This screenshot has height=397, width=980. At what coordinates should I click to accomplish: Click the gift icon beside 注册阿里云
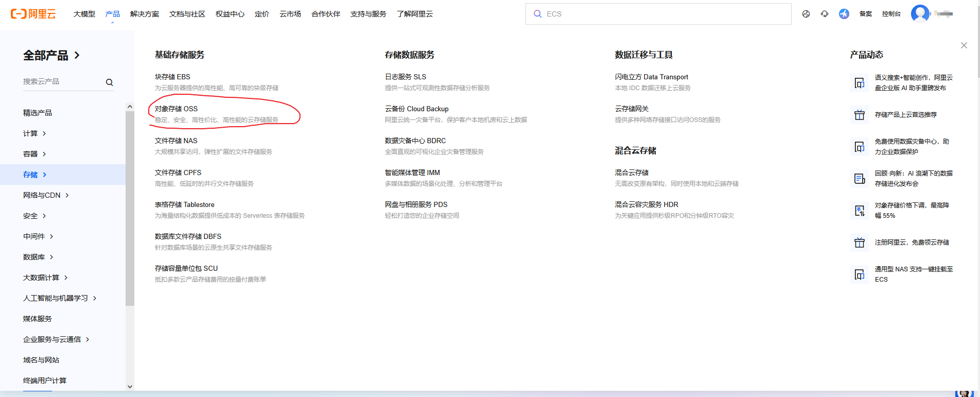click(860, 243)
